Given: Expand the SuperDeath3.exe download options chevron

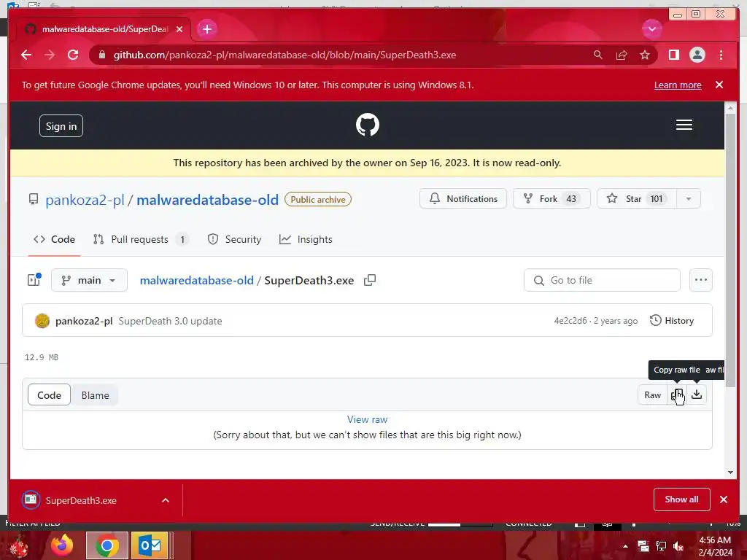Looking at the screenshot, I should pos(166,500).
